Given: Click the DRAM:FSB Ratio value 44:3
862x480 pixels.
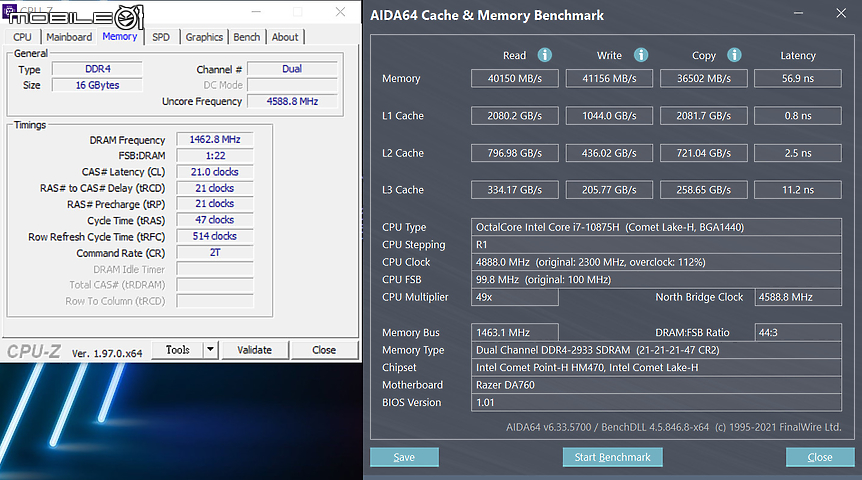Looking at the screenshot, I should [x=798, y=332].
